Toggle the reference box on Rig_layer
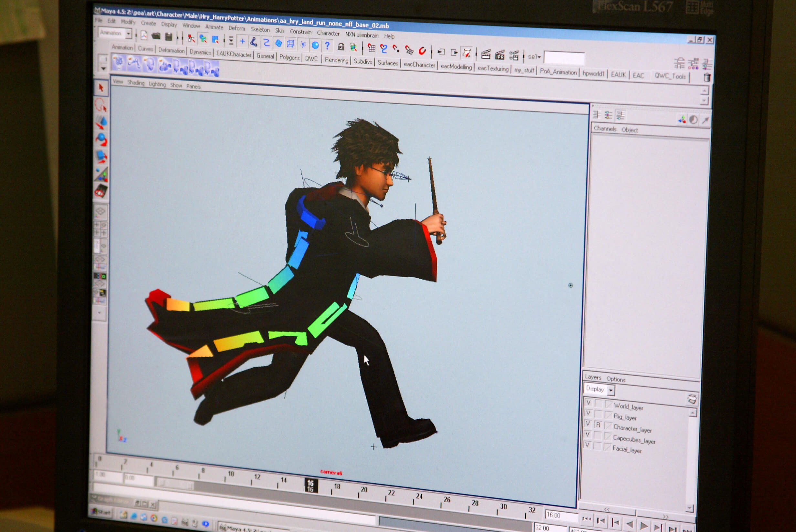796x532 pixels. click(598, 414)
